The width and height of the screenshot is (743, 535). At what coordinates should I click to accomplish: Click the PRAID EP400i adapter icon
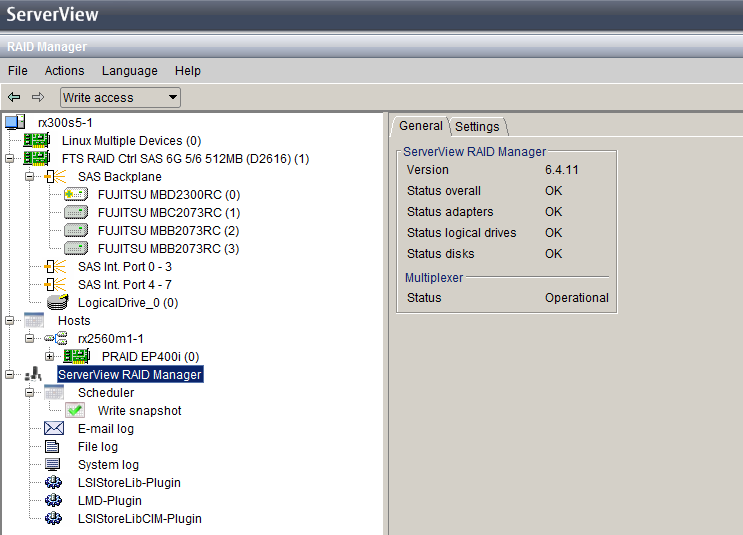click(x=77, y=356)
